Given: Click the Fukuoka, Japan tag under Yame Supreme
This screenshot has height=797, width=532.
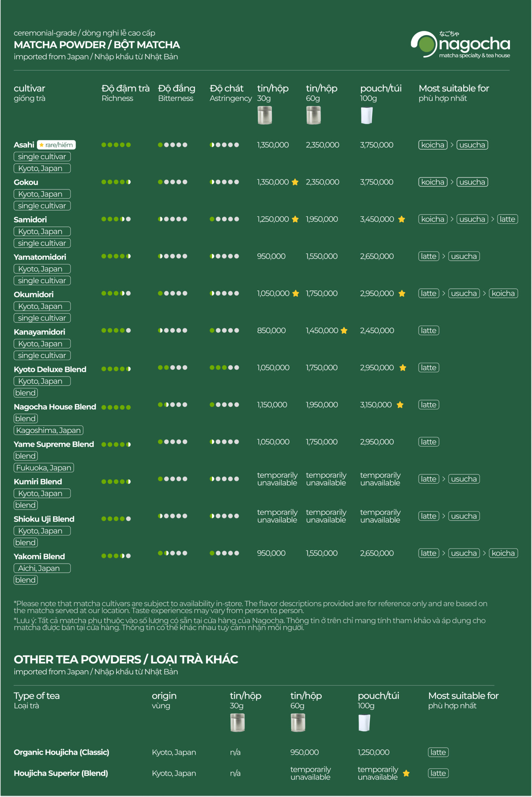Looking at the screenshot, I should [x=44, y=468].
